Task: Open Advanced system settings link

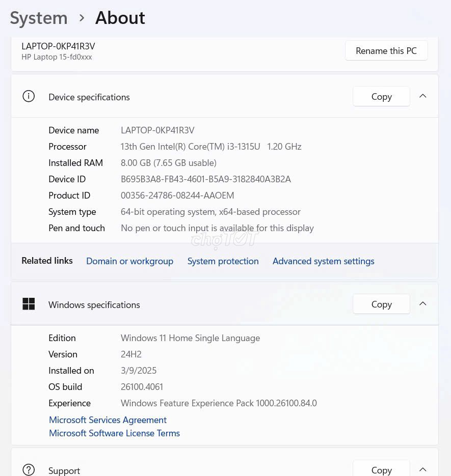Action: pos(324,261)
